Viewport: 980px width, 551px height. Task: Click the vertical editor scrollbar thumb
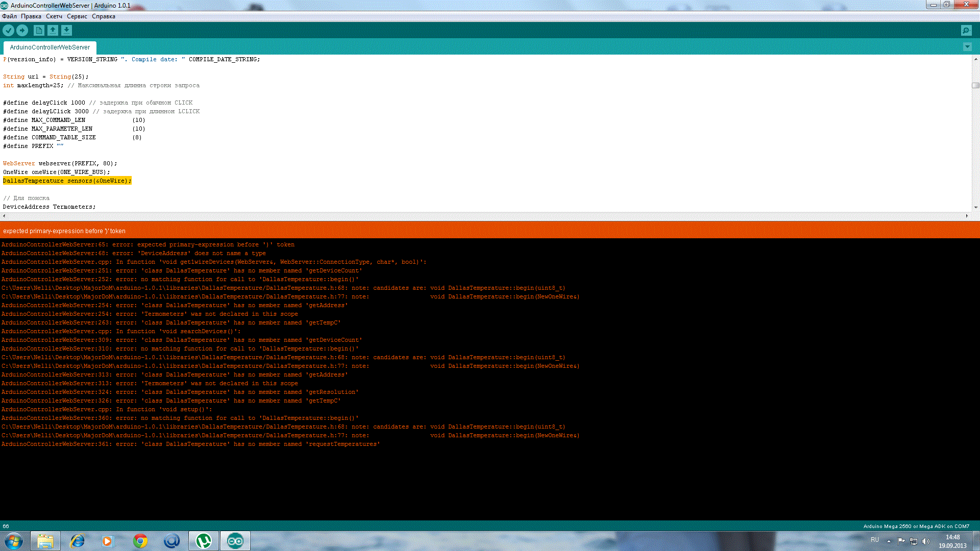975,86
